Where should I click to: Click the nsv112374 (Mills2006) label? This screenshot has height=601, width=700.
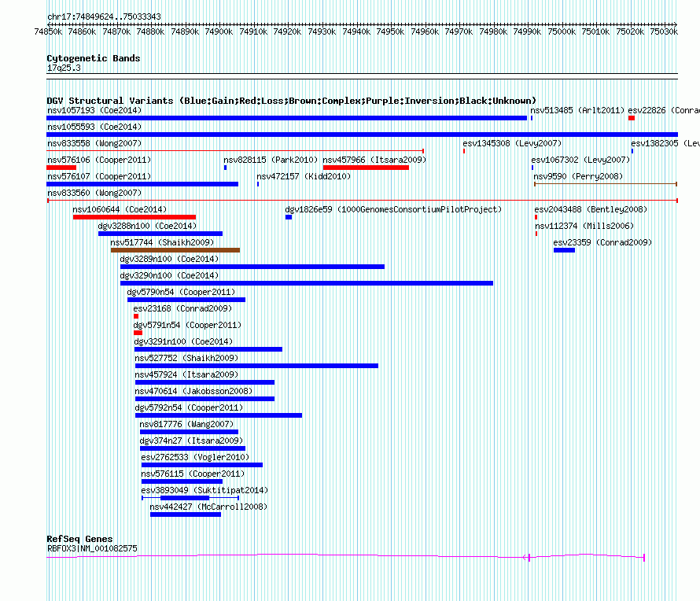(x=584, y=226)
